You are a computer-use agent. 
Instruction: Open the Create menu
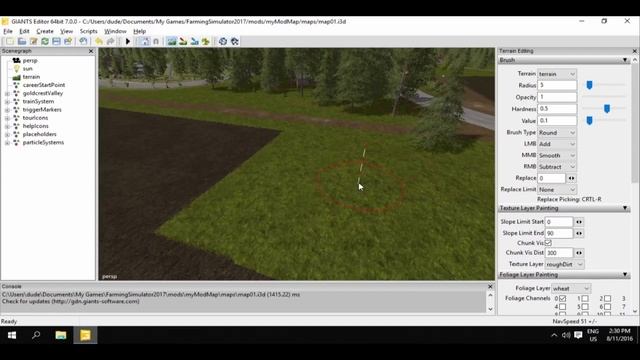(45, 31)
